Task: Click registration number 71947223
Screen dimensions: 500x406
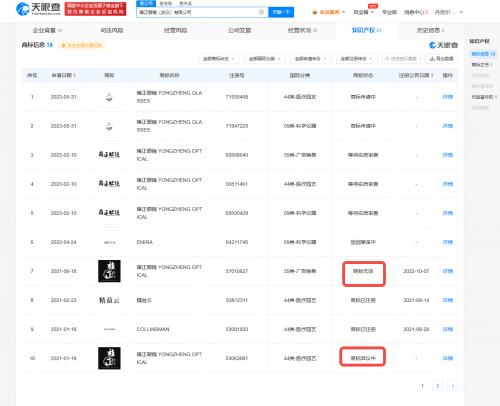Action: (x=237, y=126)
